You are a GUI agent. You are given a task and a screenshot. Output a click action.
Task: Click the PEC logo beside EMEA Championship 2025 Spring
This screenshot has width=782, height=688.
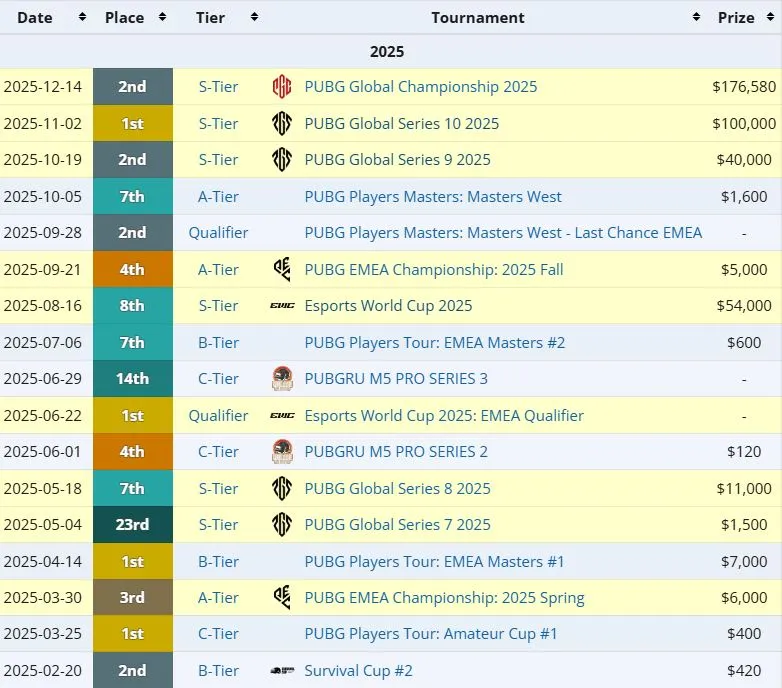(x=282, y=598)
